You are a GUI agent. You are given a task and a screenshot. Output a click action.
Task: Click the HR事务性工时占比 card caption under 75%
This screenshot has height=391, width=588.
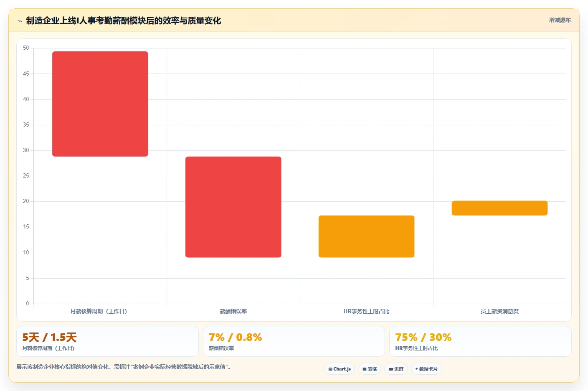coord(416,348)
